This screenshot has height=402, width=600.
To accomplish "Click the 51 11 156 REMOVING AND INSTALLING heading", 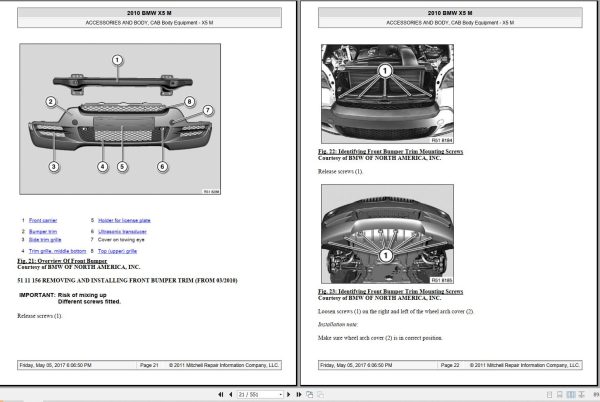I will point(127,280).
